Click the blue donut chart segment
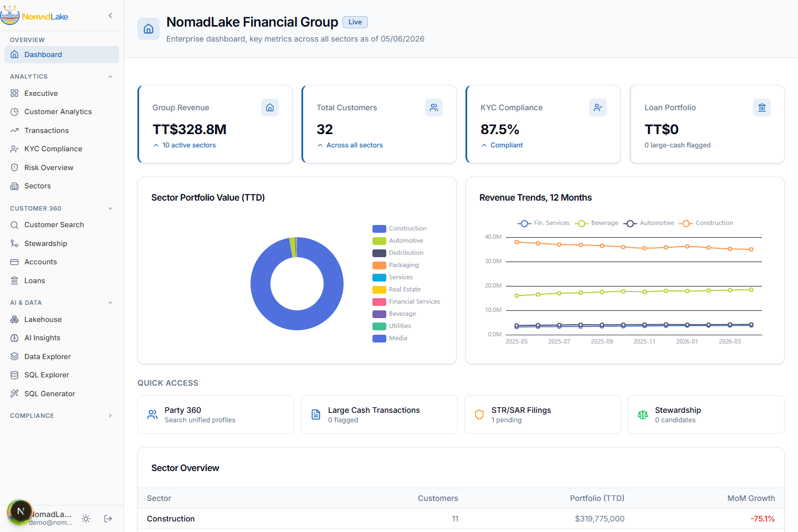Screen dimensions: 798x532 297,320
